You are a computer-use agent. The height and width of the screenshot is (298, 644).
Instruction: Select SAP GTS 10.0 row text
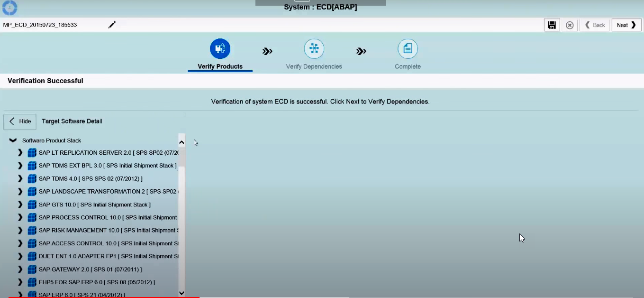click(95, 205)
